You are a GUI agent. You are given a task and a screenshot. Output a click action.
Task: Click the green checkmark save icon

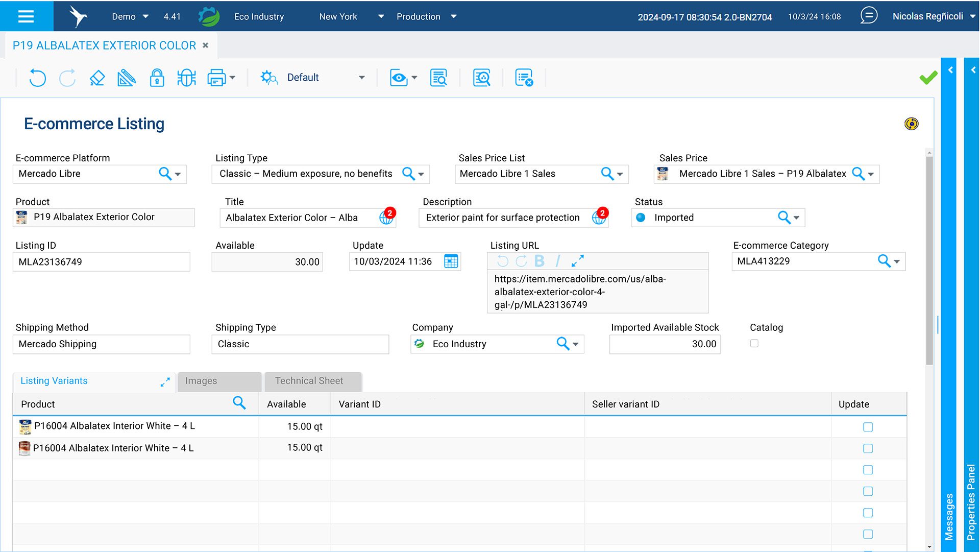click(928, 78)
